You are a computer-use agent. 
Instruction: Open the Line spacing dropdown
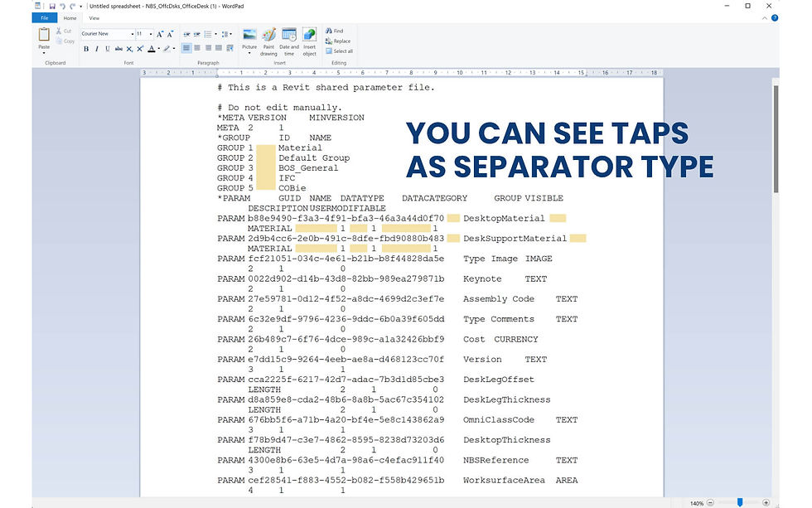[226, 34]
